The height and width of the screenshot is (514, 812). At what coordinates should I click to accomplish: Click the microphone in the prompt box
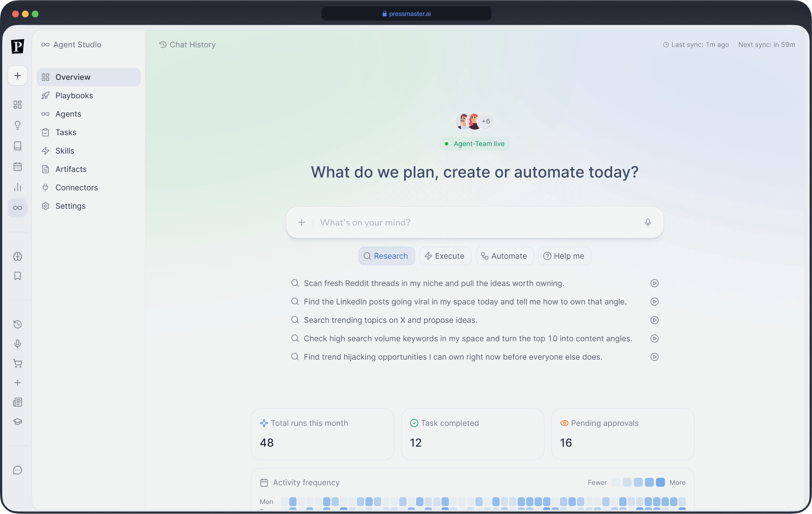(x=648, y=222)
